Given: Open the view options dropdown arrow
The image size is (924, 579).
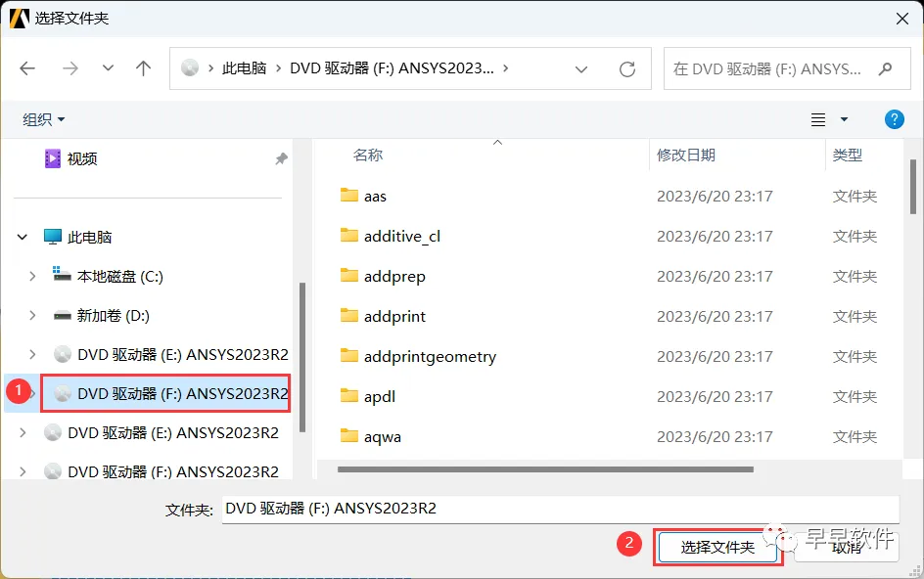Looking at the screenshot, I should tap(844, 119).
